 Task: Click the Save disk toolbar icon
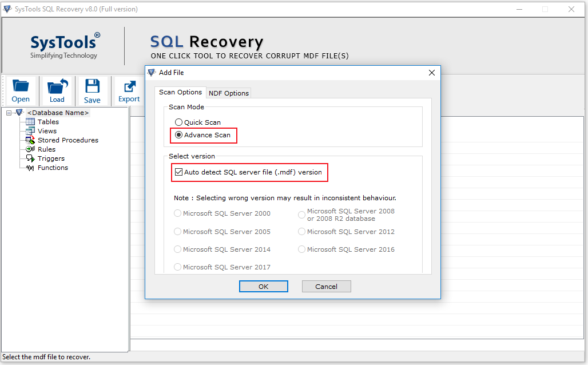(92, 86)
